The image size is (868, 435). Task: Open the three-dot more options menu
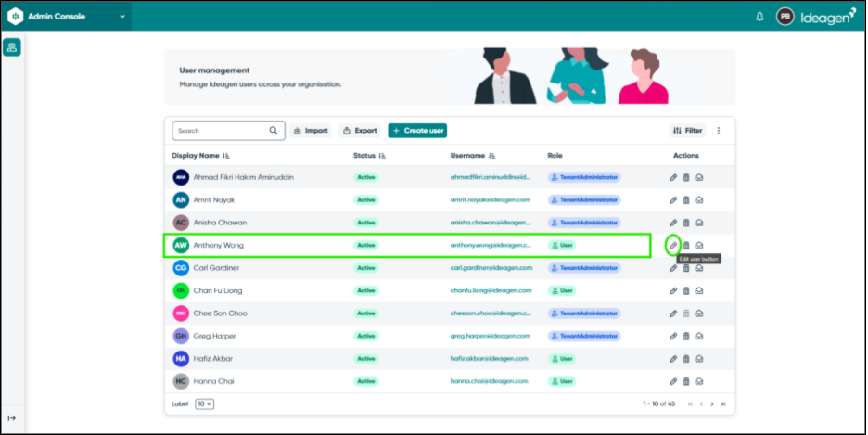(718, 131)
